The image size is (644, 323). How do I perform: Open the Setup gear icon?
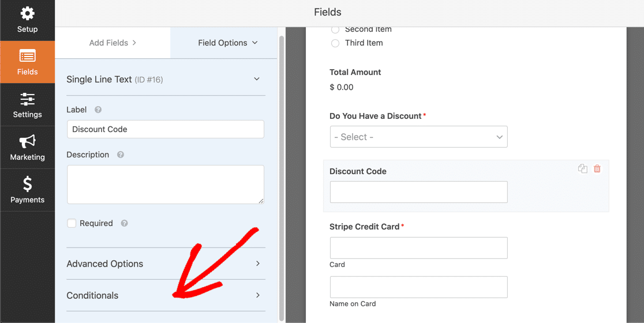pyautogui.click(x=27, y=14)
